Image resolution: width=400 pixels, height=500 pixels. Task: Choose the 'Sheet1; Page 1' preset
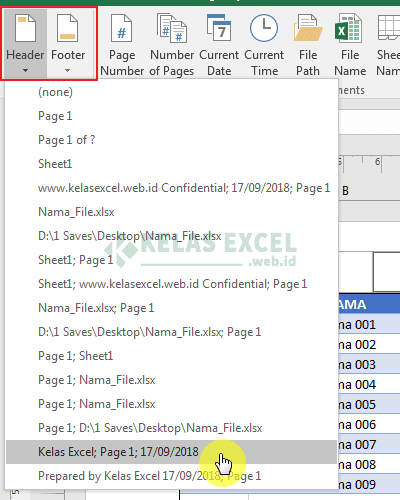(172, 260)
